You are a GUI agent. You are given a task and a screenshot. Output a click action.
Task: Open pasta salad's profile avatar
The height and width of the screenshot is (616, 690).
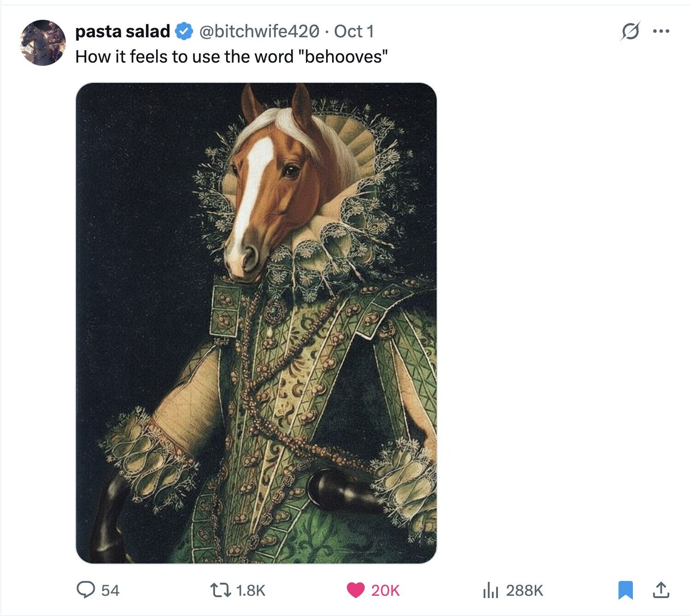tap(43, 42)
